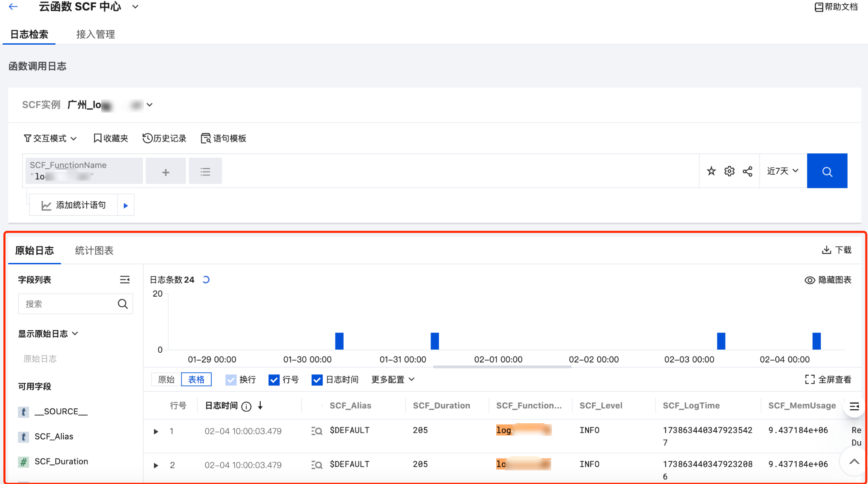Uncheck the 行号 checkbox
The image size is (868, 484).
click(x=274, y=379)
